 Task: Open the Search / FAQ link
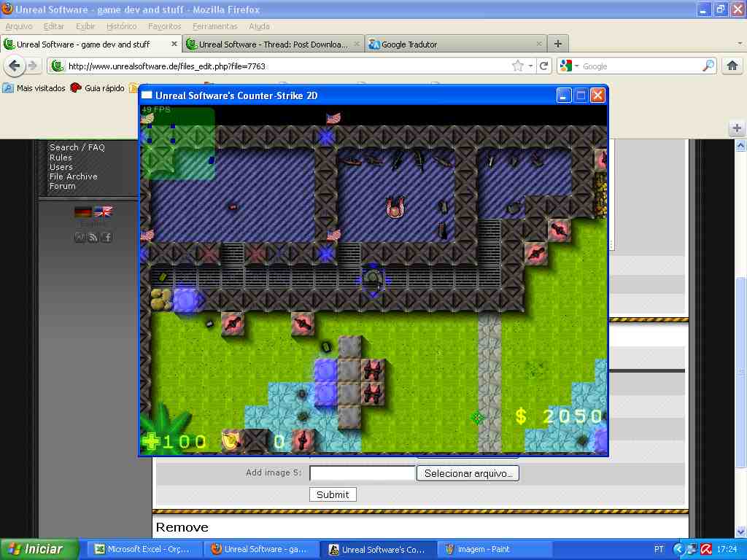77,147
